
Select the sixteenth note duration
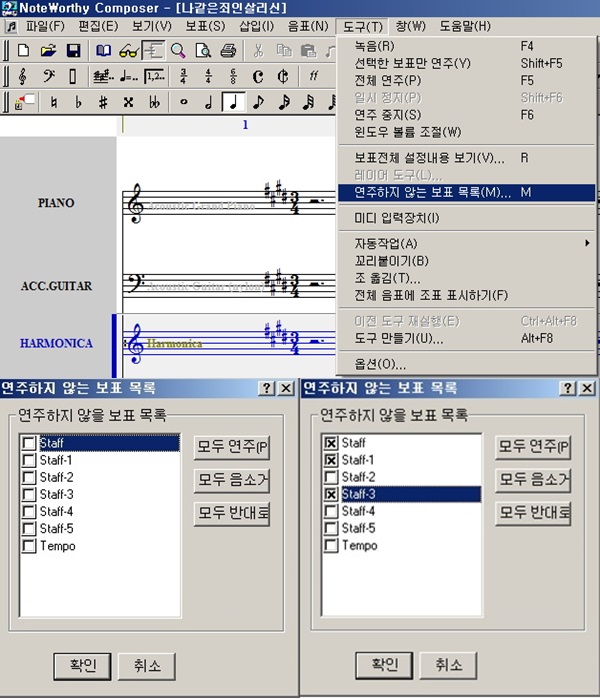pos(284,103)
